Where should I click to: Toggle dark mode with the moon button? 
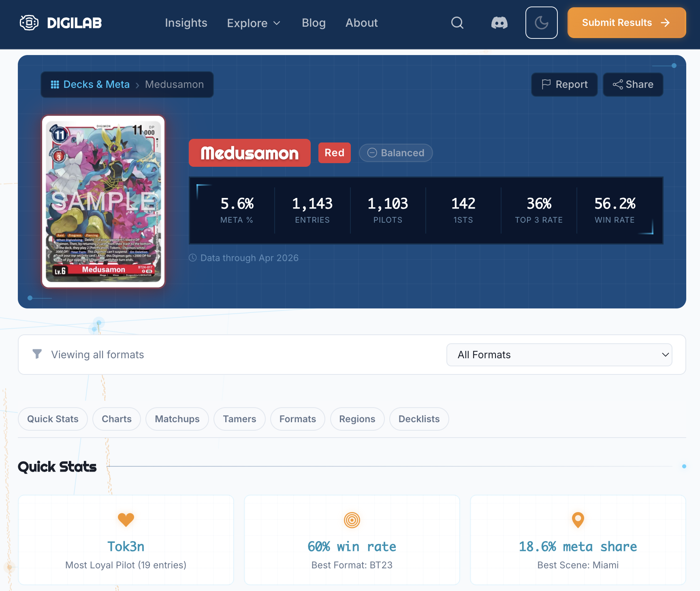click(542, 23)
